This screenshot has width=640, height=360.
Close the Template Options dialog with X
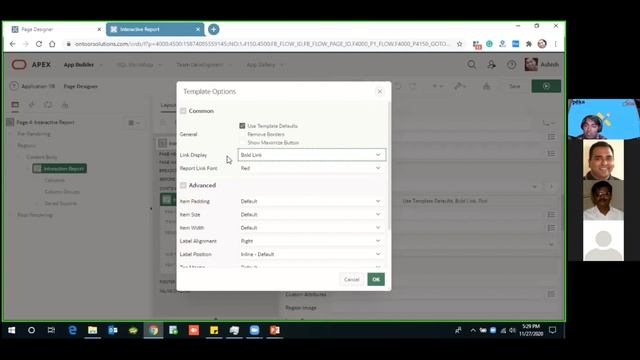click(x=380, y=91)
